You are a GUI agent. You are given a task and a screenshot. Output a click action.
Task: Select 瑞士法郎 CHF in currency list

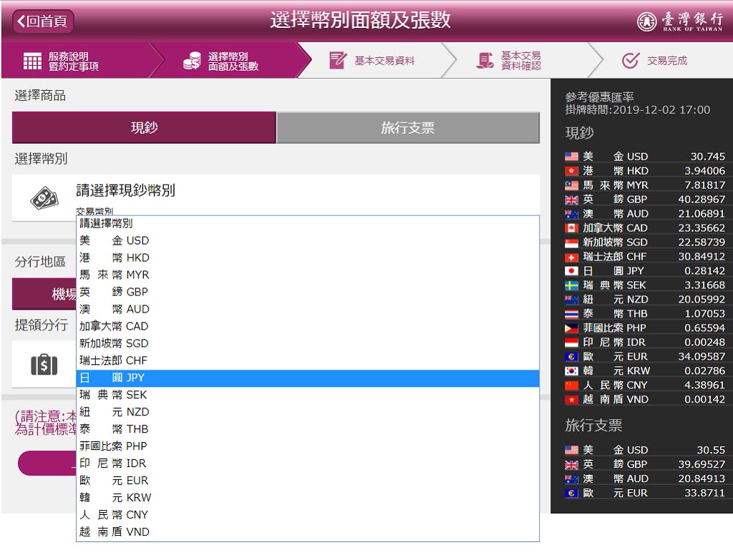tap(308, 360)
